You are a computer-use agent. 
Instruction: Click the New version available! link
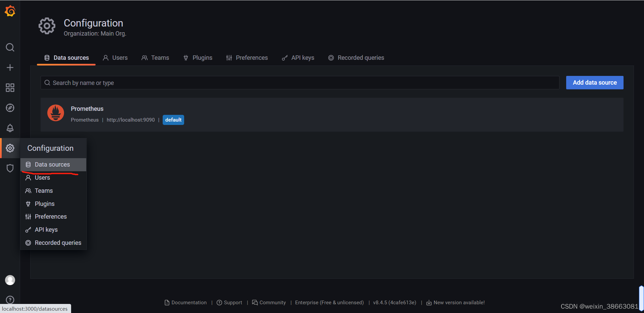(x=455, y=303)
